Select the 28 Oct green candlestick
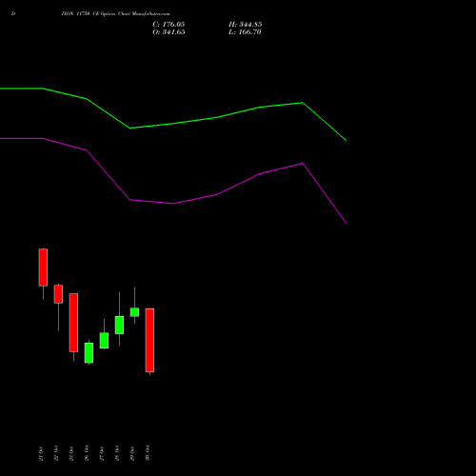Screen dimensions: 476x476 tap(119, 325)
